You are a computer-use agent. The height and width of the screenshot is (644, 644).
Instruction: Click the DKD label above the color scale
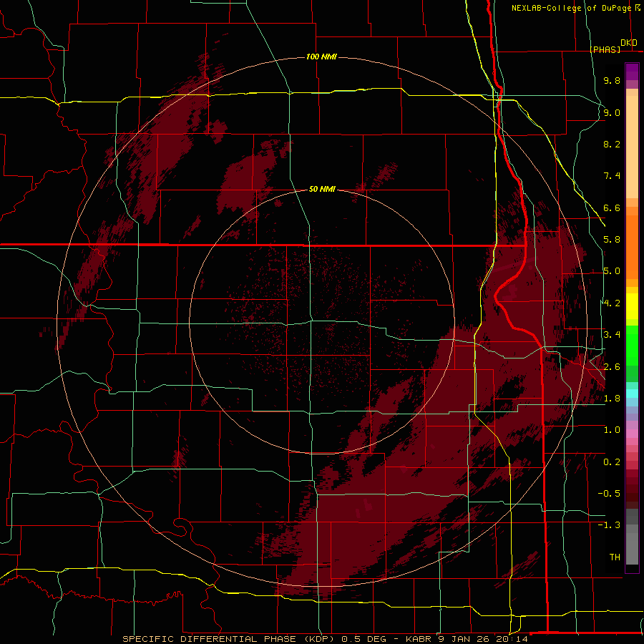(x=629, y=43)
